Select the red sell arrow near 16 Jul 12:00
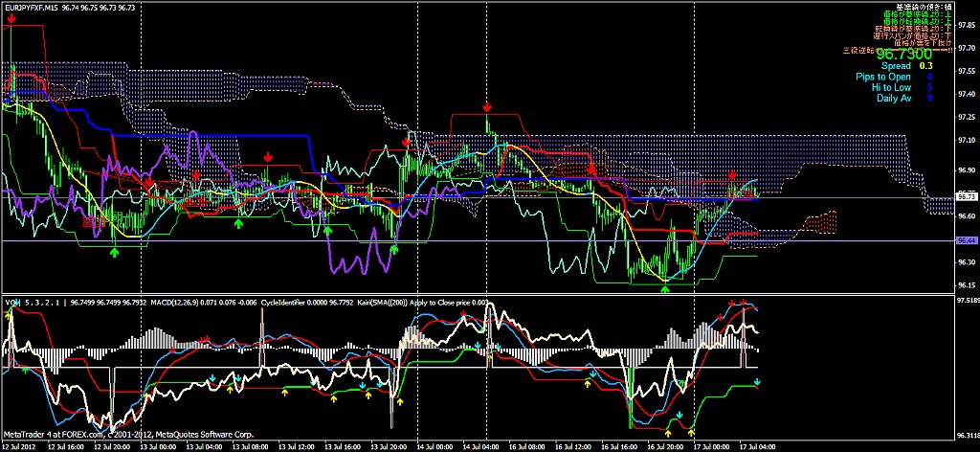This screenshot has width=980, height=452. (592, 169)
